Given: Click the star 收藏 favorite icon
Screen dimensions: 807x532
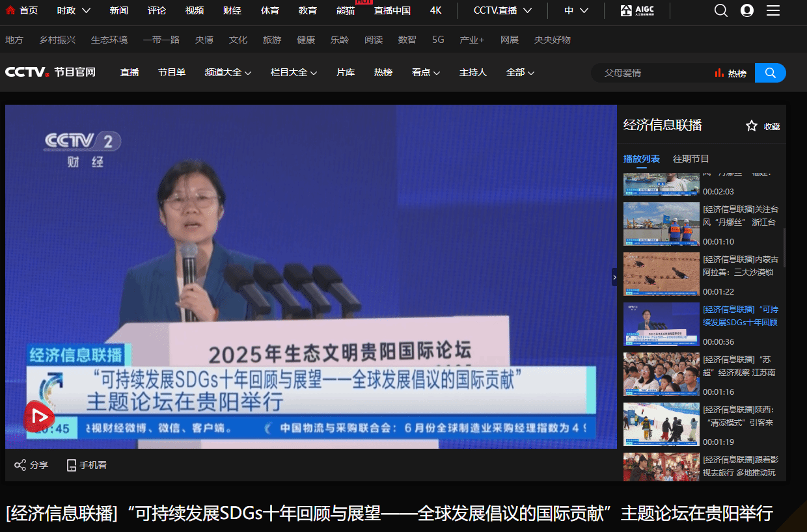Looking at the screenshot, I should [x=752, y=126].
